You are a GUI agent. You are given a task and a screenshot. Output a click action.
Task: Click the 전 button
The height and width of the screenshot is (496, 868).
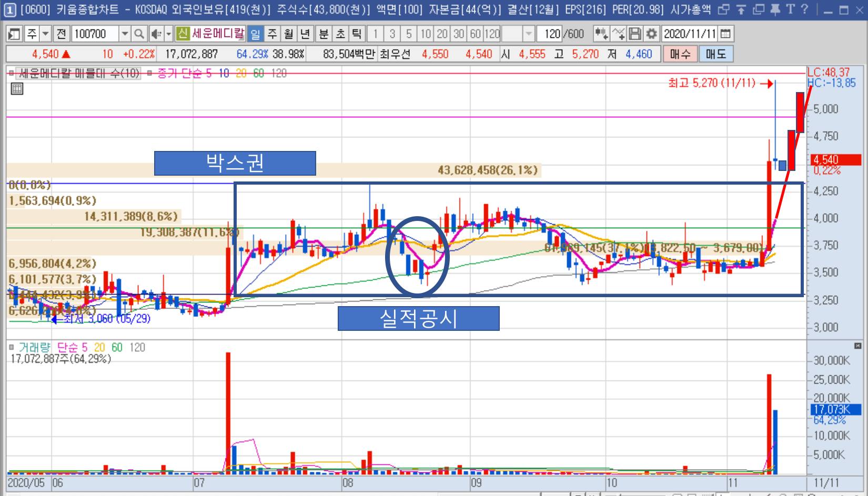62,34
